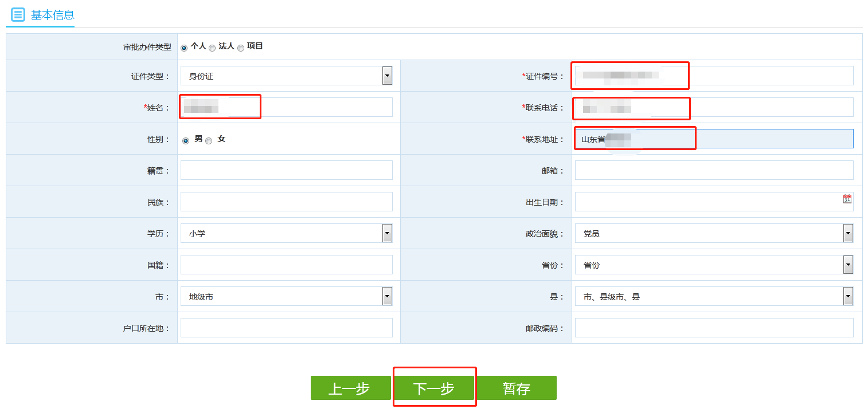
Task: Click the 户口所在地 input box
Action: pyautogui.click(x=287, y=327)
